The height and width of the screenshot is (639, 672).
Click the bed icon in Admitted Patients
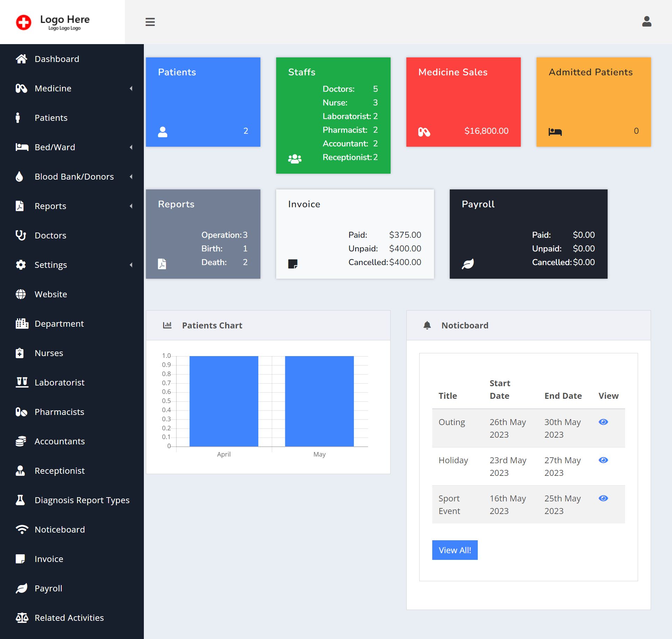[555, 132]
